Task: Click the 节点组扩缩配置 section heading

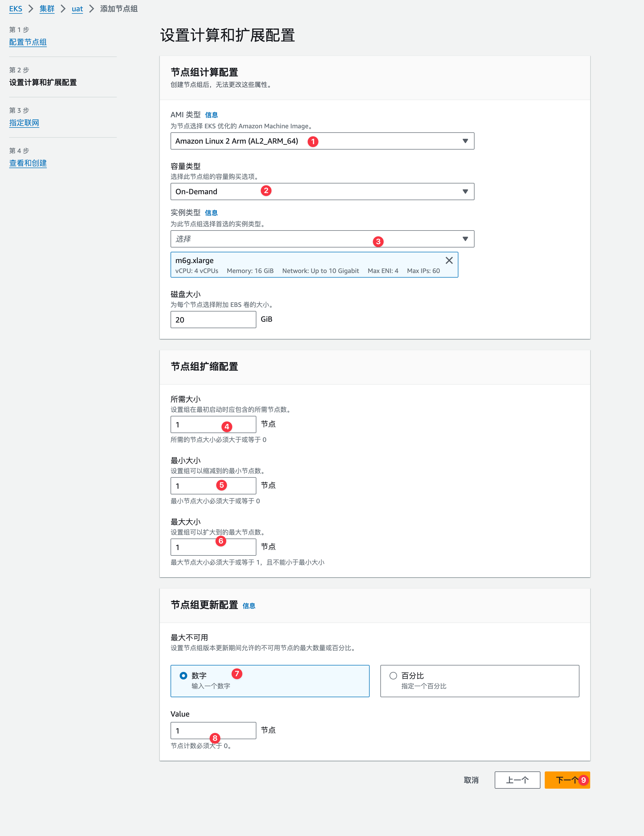Action: tap(204, 366)
